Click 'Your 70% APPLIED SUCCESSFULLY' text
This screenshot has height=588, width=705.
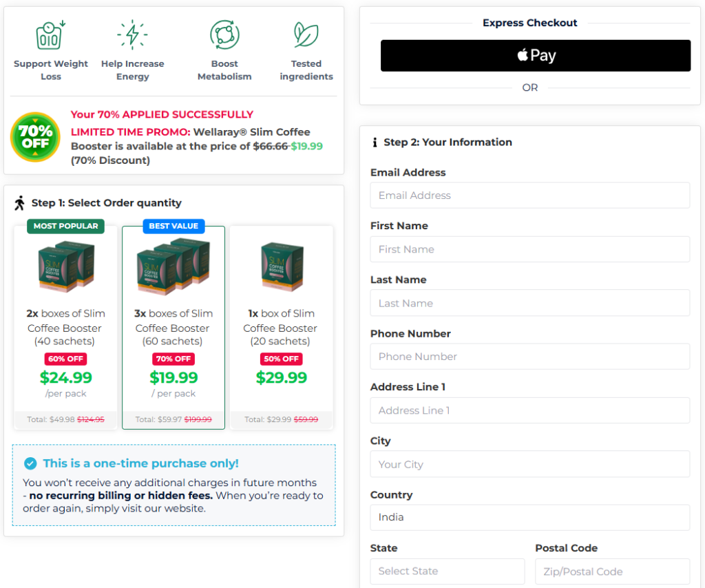(162, 114)
